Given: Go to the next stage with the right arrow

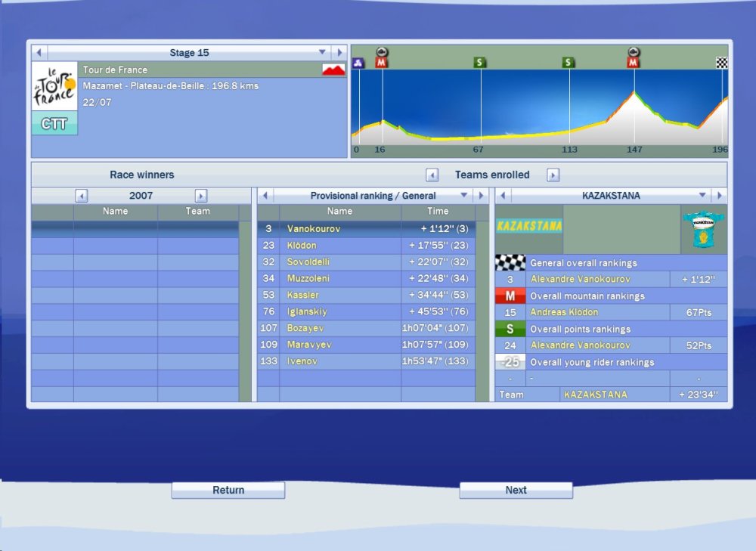Looking at the screenshot, I should click(339, 53).
